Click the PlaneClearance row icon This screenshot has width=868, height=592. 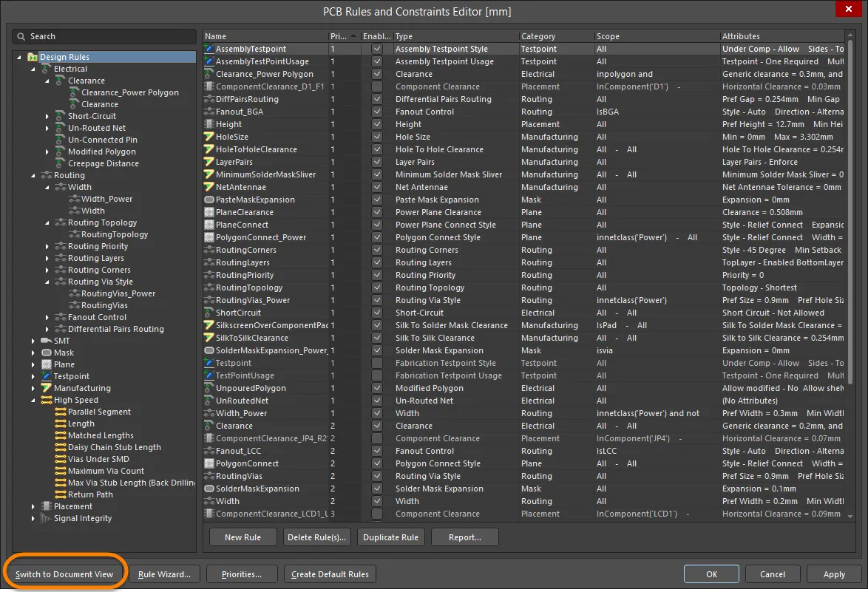coord(209,212)
